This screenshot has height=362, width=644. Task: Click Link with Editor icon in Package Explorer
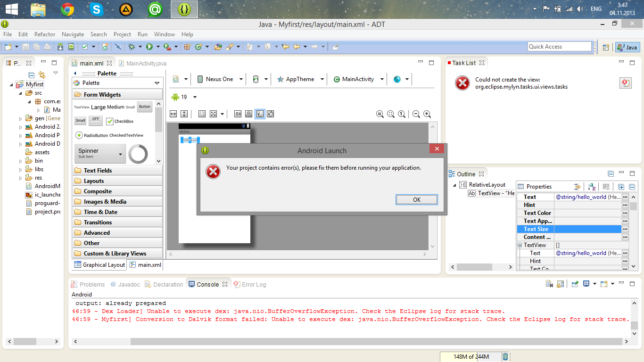pyautogui.click(x=42, y=74)
